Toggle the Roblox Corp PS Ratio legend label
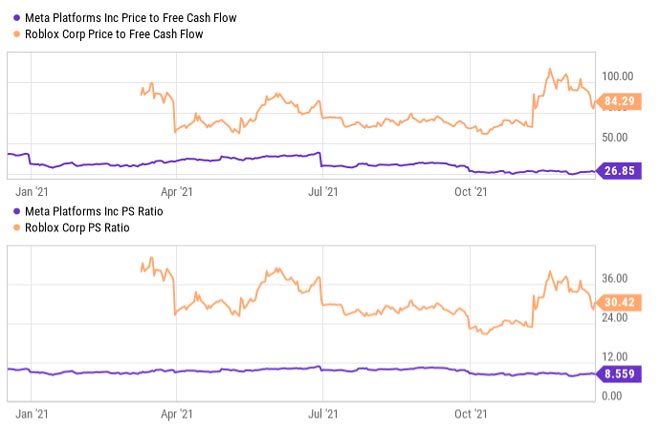 coord(76,228)
